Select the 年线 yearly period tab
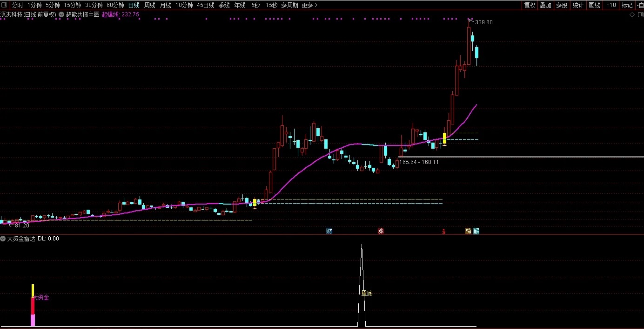644x329 pixels. 240,5
